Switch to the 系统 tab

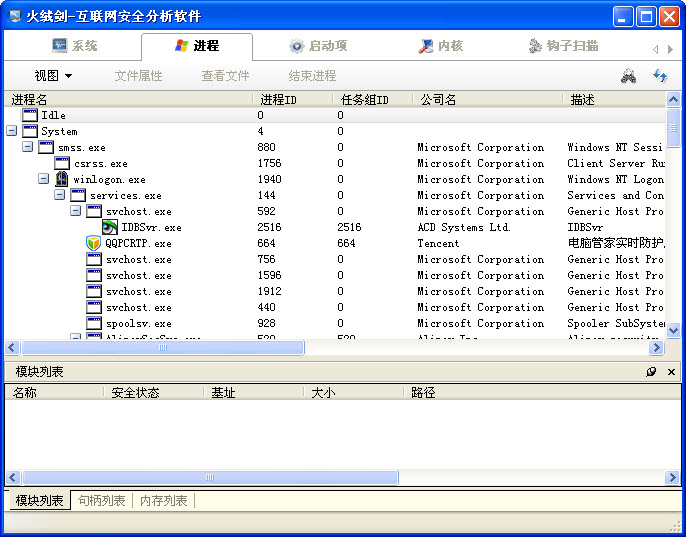click(74, 46)
